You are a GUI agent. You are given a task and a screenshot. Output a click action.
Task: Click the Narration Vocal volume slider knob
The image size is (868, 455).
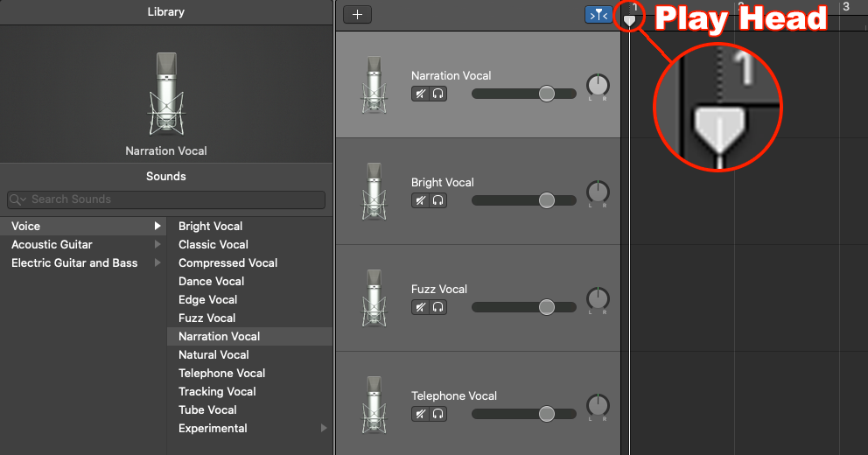coord(546,94)
